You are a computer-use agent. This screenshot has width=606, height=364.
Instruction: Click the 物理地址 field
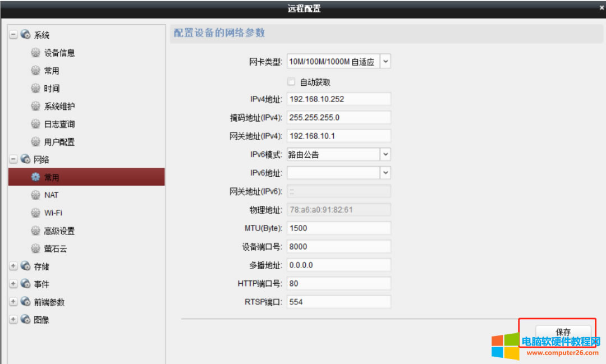point(338,210)
